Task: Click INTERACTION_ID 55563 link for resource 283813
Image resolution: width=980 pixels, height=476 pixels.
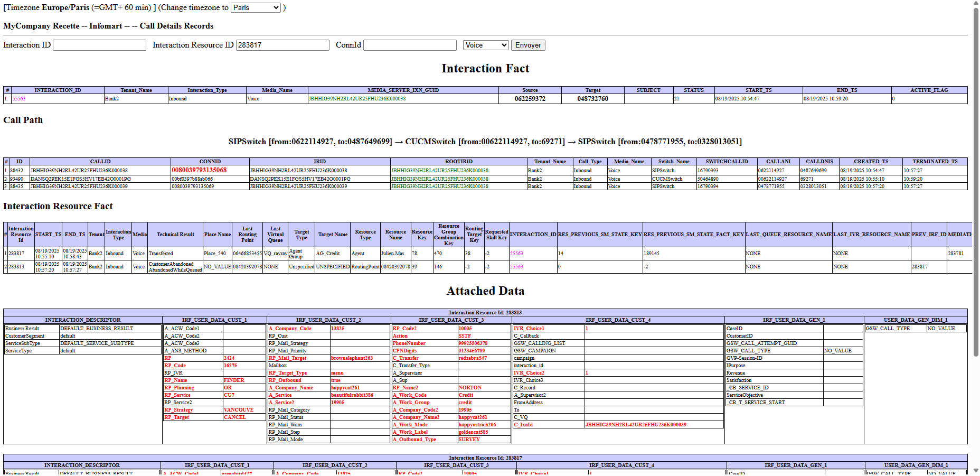Action: pyautogui.click(x=516, y=267)
